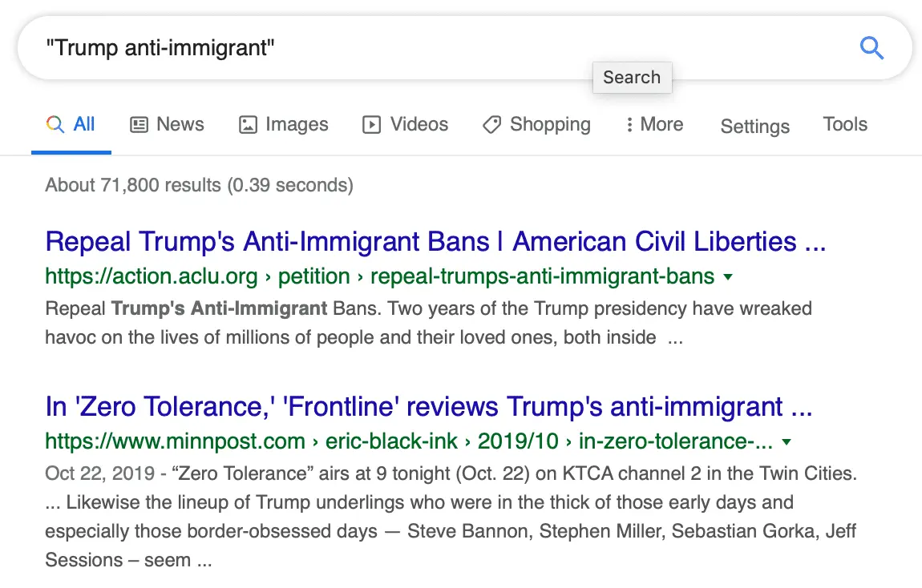This screenshot has width=922, height=588.
Task: Click the colorful magnifier icon beside All
Action: coord(55,125)
